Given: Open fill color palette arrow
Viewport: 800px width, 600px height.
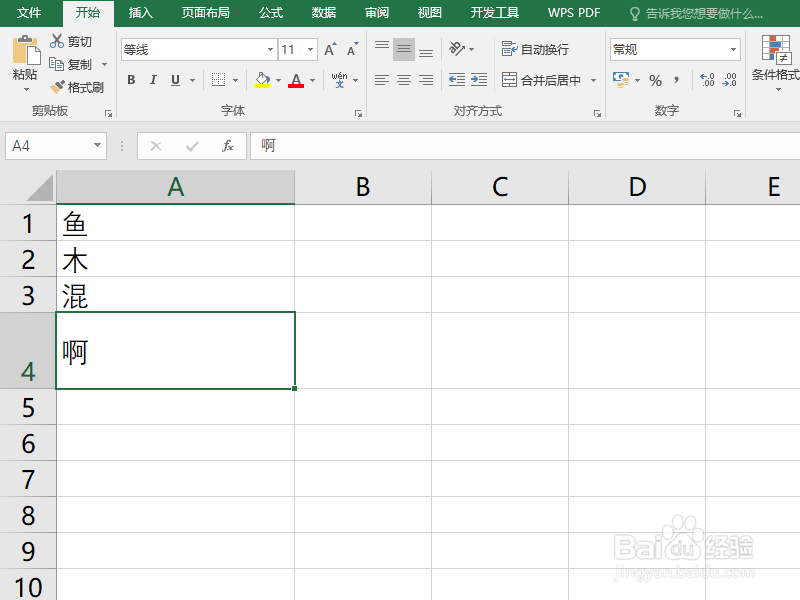Looking at the screenshot, I should (x=279, y=80).
